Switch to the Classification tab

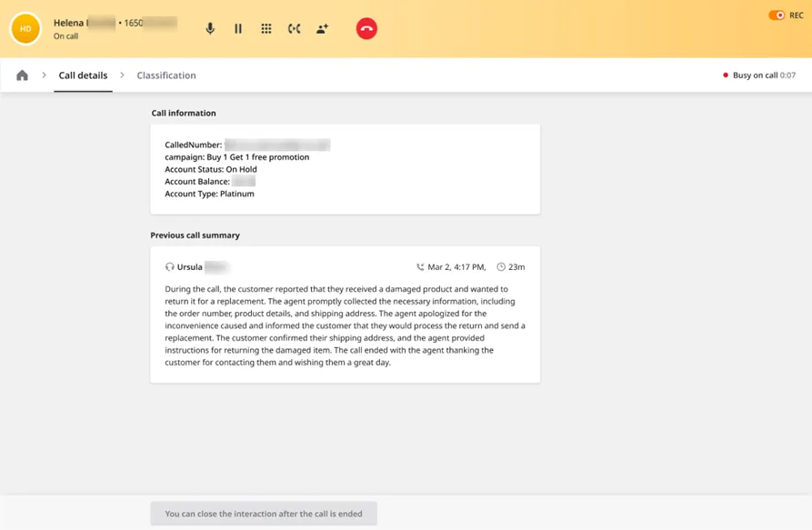click(166, 75)
